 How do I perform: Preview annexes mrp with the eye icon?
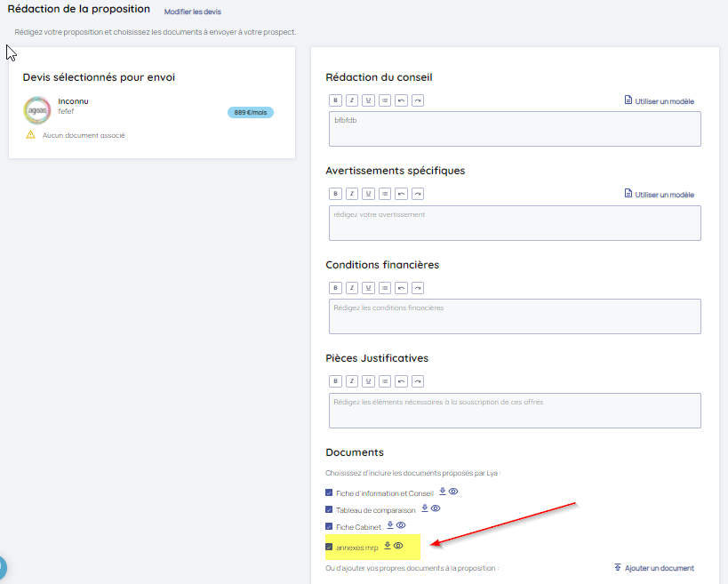(x=399, y=546)
